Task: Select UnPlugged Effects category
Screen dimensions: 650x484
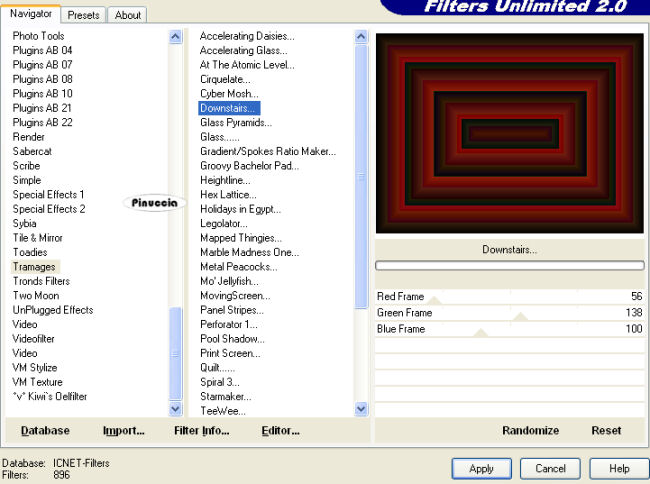Action: (53, 310)
